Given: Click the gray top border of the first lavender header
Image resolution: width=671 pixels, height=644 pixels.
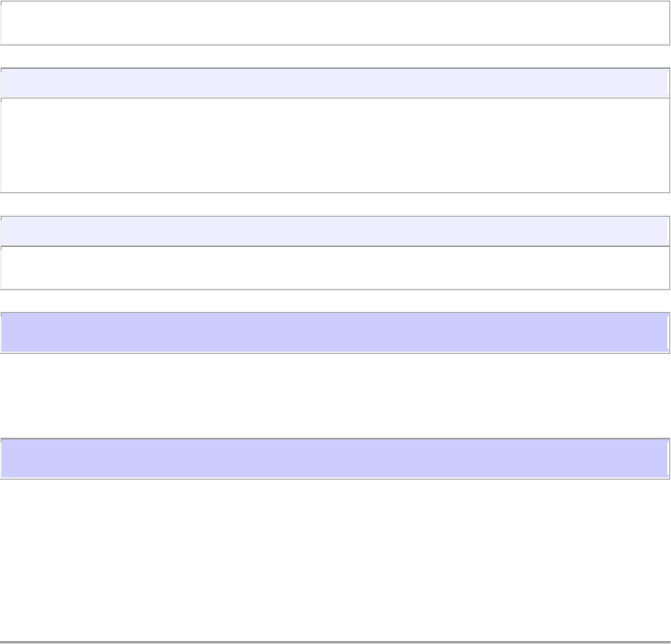Looking at the screenshot, I should [x=335, y=68].
